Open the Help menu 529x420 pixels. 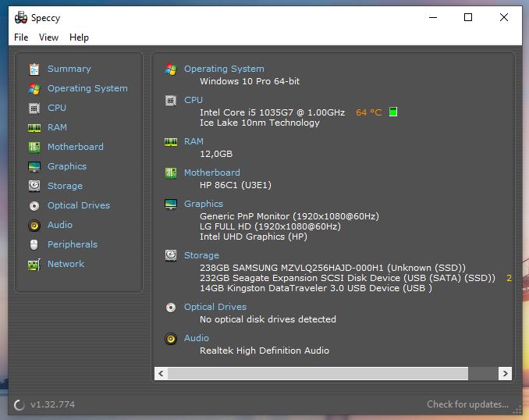pos(79,37)
